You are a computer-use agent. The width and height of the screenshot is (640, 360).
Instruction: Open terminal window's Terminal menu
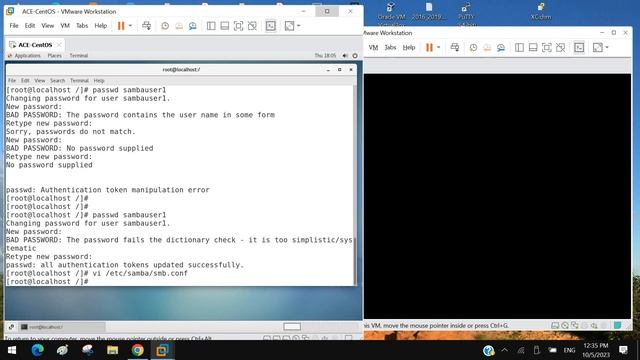(x=79, y=80)
